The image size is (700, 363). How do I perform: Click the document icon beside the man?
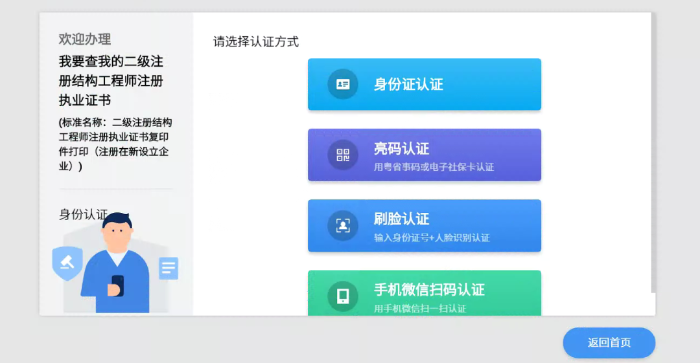coord(169,268)
